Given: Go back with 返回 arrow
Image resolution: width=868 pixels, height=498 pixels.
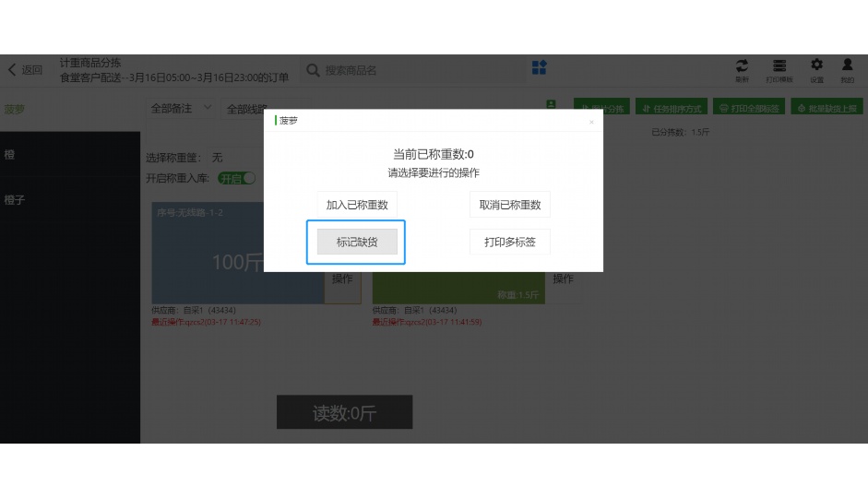Looking at the screenshot, I should [x=26, y=70].
